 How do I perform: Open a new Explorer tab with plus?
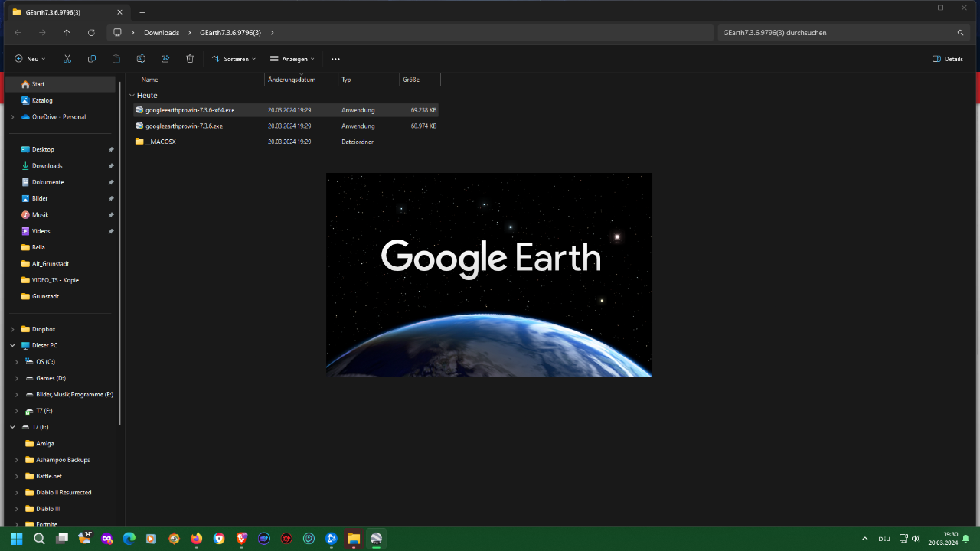coord(142,12)
